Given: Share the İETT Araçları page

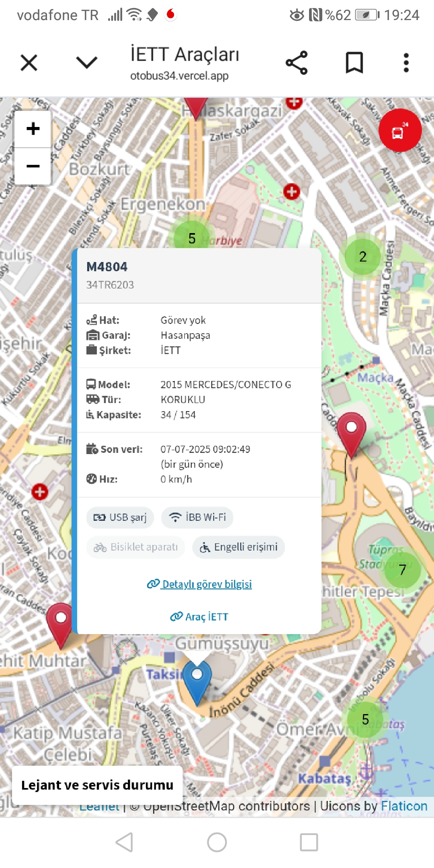Looking at the screenshot, I should tap(297, 63).
